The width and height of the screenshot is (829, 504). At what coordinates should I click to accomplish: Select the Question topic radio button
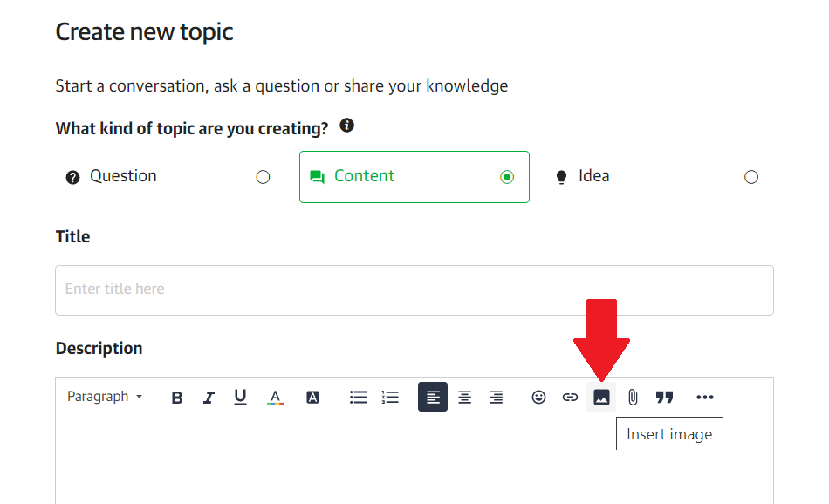[x=263, y=177]
